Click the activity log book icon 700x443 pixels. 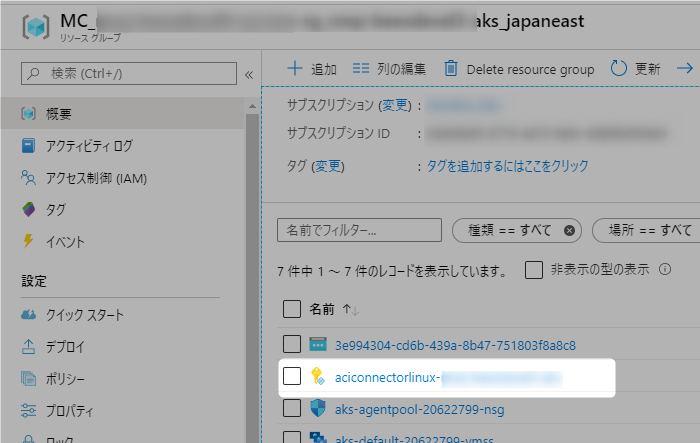pos(28,146)
